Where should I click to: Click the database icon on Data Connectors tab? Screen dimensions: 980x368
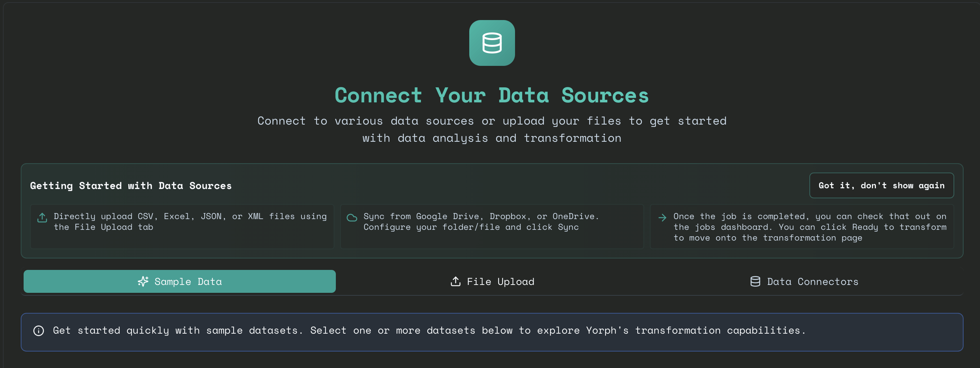755,281
